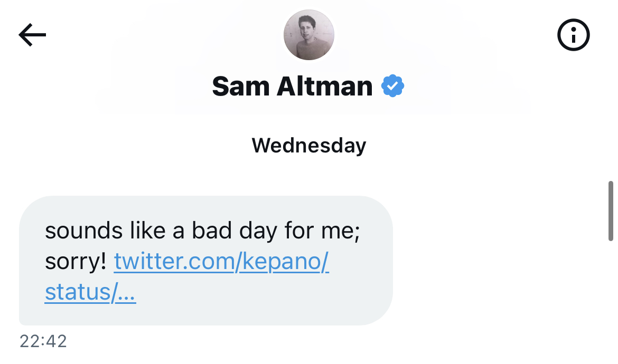Viewport: 618px width, 364px height.
Task: Click the "twitter.com" part of link
Action: click(x=174, y=262)
